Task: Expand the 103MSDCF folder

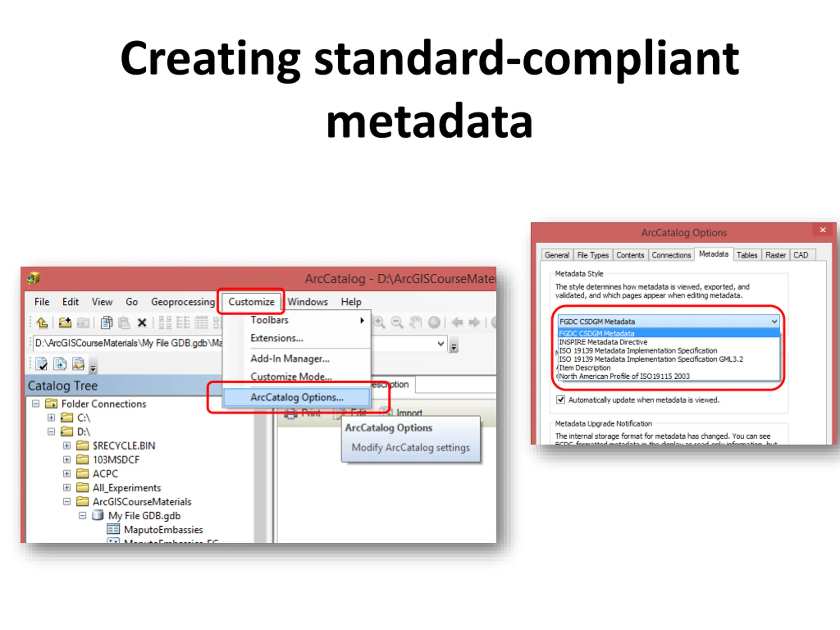Action: coord(67,459)
